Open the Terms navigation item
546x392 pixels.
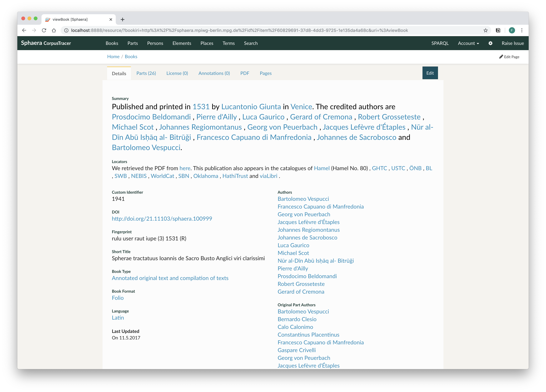(x=228, y=43)
